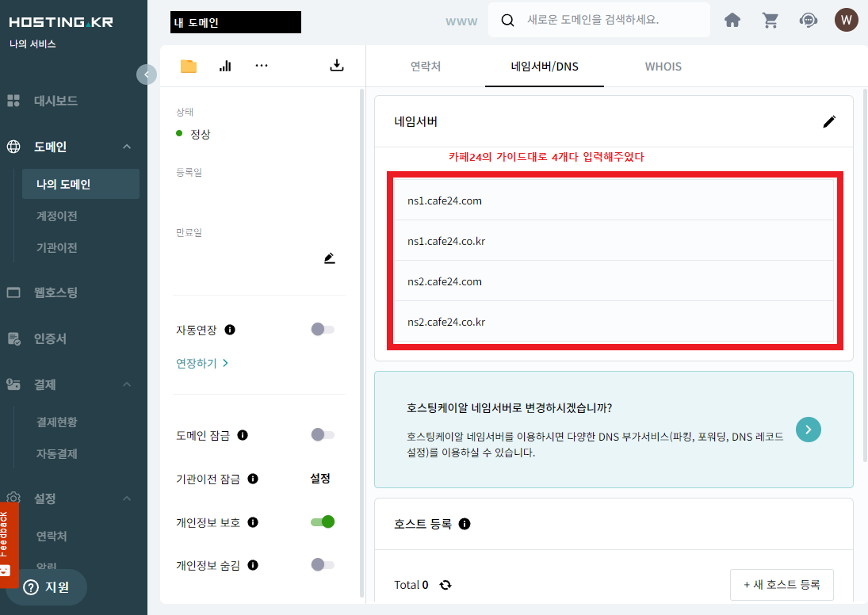Select ns1.cafe24.co.kr nameserver entry

click(x=614, y=241)
